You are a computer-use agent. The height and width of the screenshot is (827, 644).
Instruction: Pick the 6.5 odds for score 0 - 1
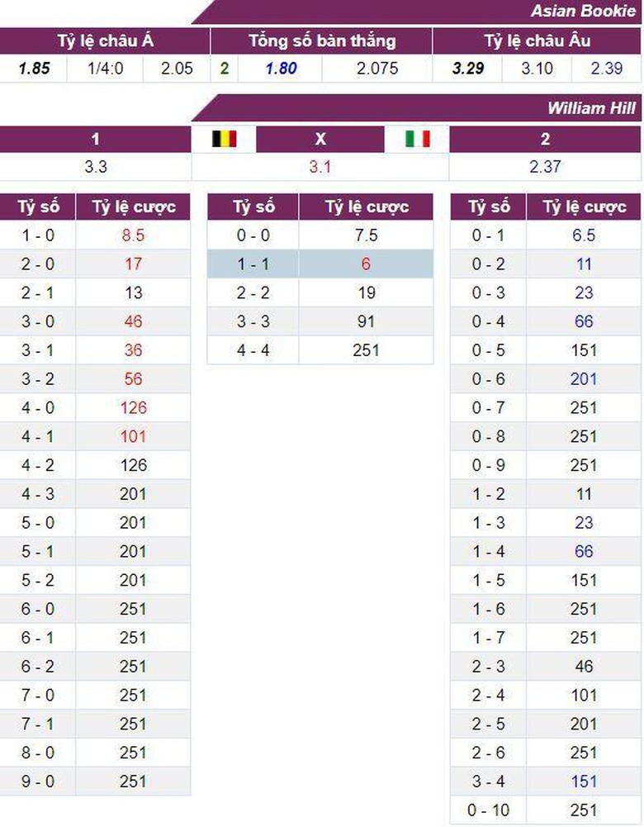(584, 235)
